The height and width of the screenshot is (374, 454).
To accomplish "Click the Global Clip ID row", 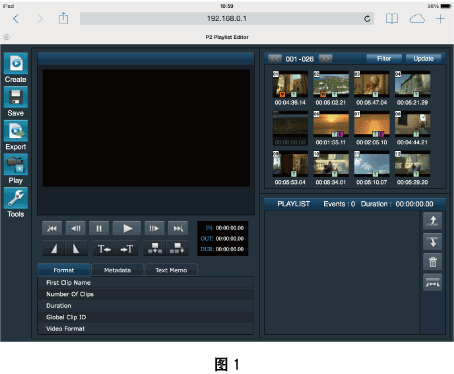I will tap(145, 317).
